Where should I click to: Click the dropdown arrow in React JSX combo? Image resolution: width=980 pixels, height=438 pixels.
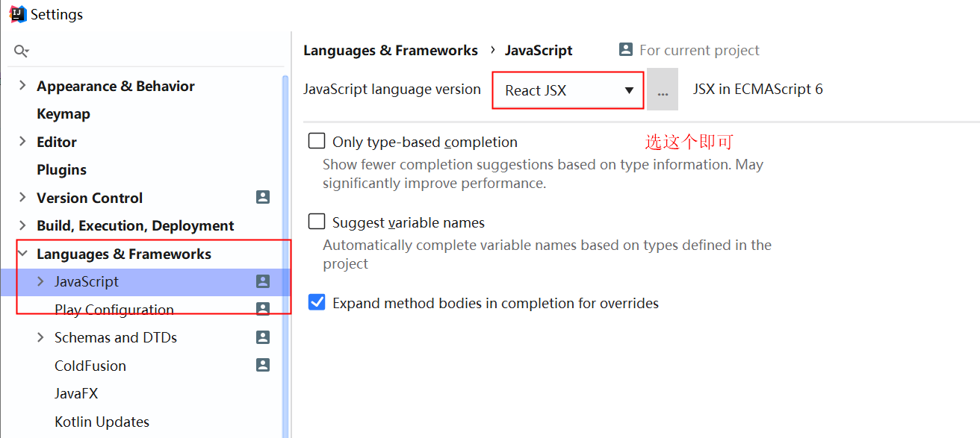pos(628,90)
